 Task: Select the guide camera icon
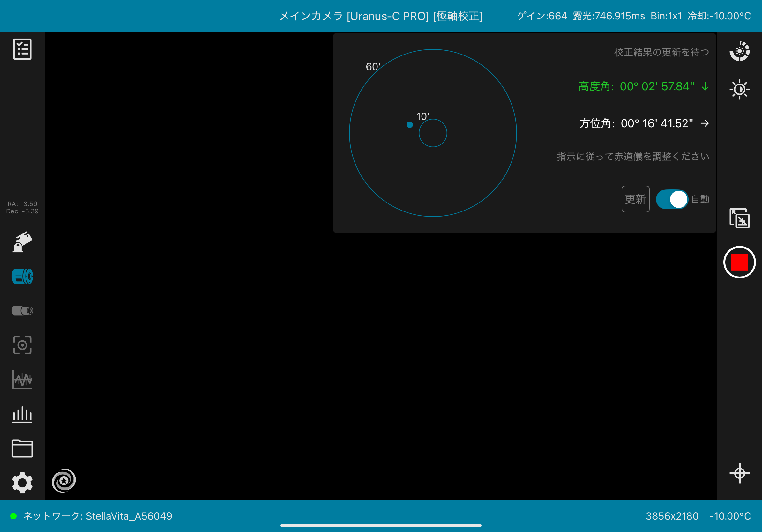pos(22,311)
